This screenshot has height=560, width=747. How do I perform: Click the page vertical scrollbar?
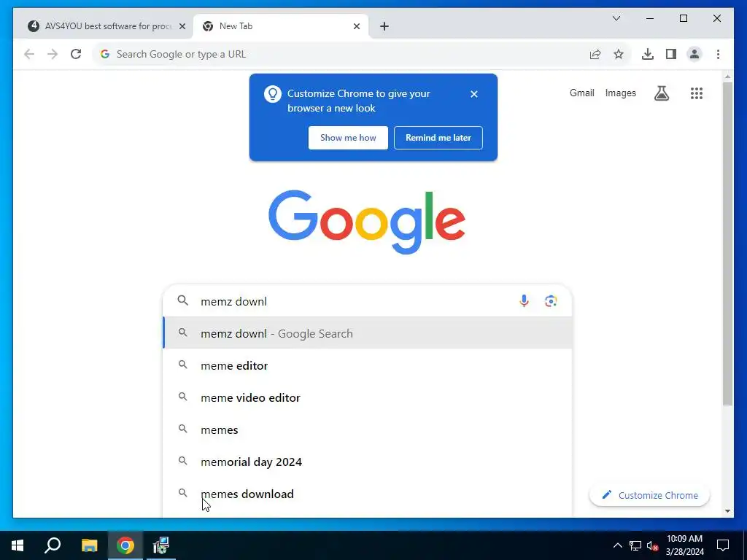pos(727,244)
